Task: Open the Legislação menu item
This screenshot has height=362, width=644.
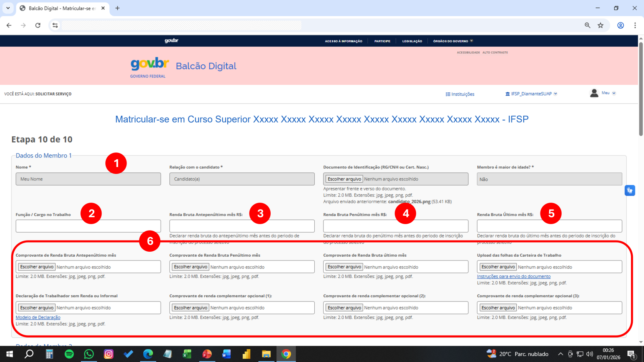Action: tap(412, 41)
